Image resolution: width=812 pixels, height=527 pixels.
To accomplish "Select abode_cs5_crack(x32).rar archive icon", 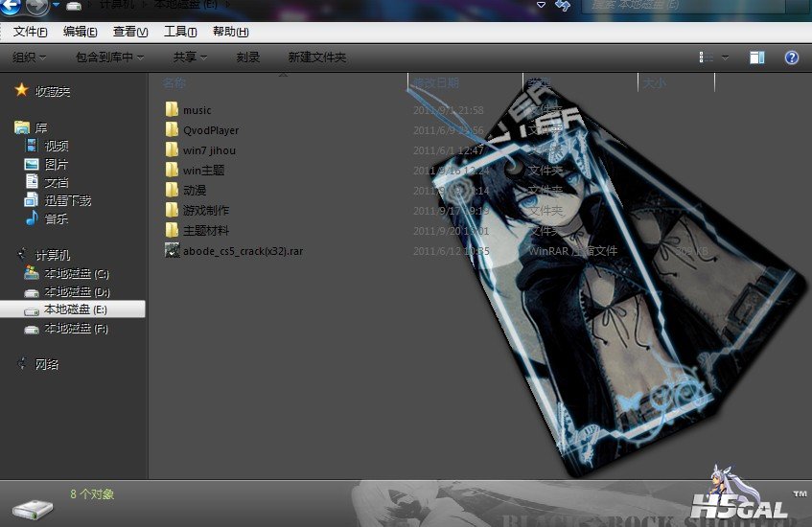I will 172,250.
